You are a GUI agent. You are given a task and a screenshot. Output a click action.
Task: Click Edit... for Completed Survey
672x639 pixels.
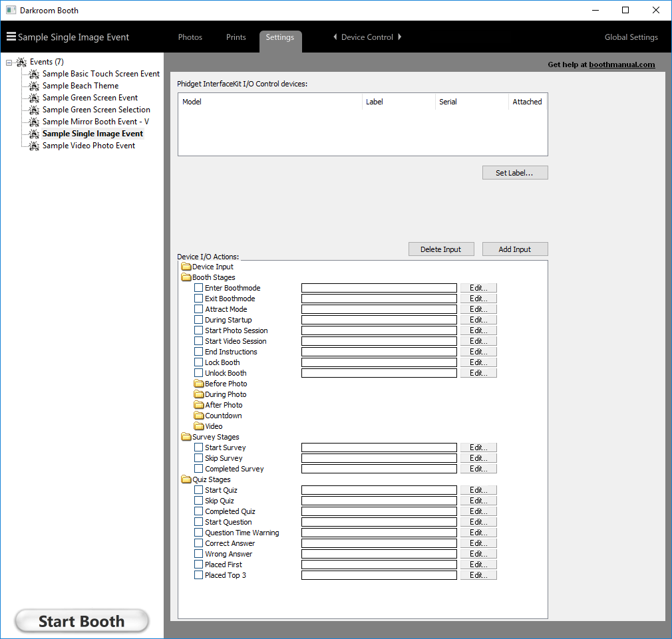478,469
